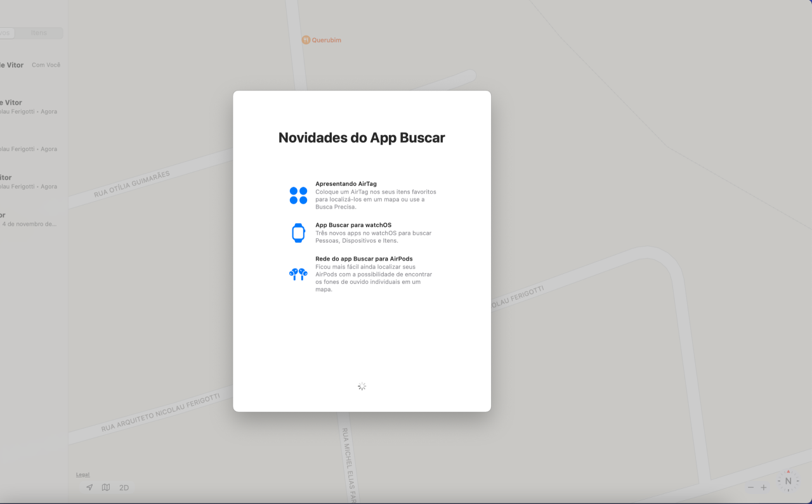
Task: Click App Buscar para watchOS title
Action: (x=353, y=225)
